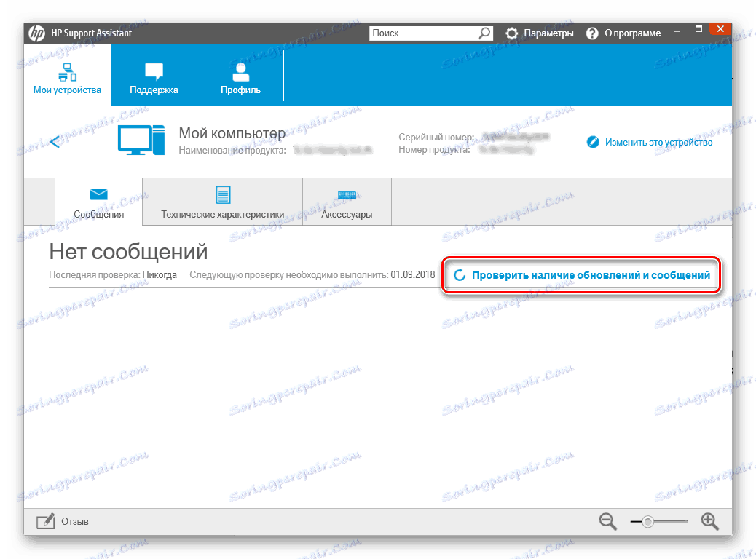
Task: Switch to the Поддержка tab
Action: (x=154, y=76)
